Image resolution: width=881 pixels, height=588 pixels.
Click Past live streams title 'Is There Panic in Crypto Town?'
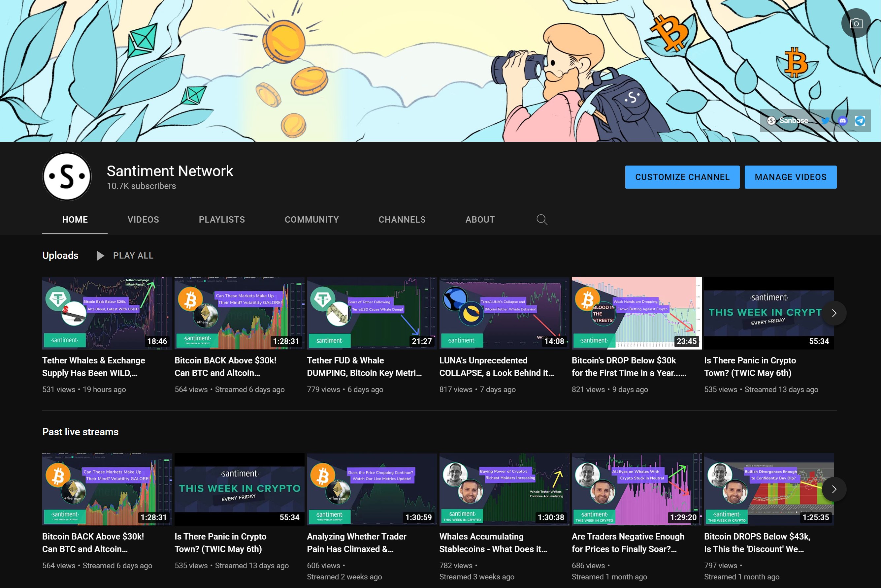221,542
